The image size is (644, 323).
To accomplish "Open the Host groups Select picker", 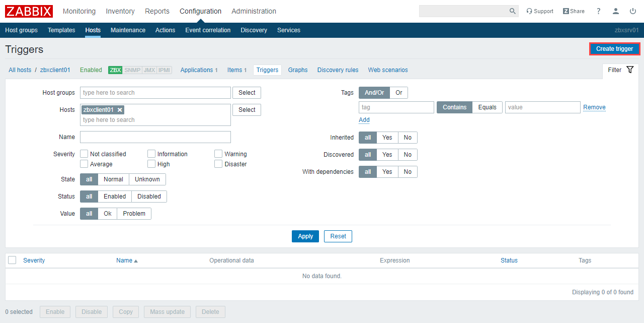I will point(247,93).
